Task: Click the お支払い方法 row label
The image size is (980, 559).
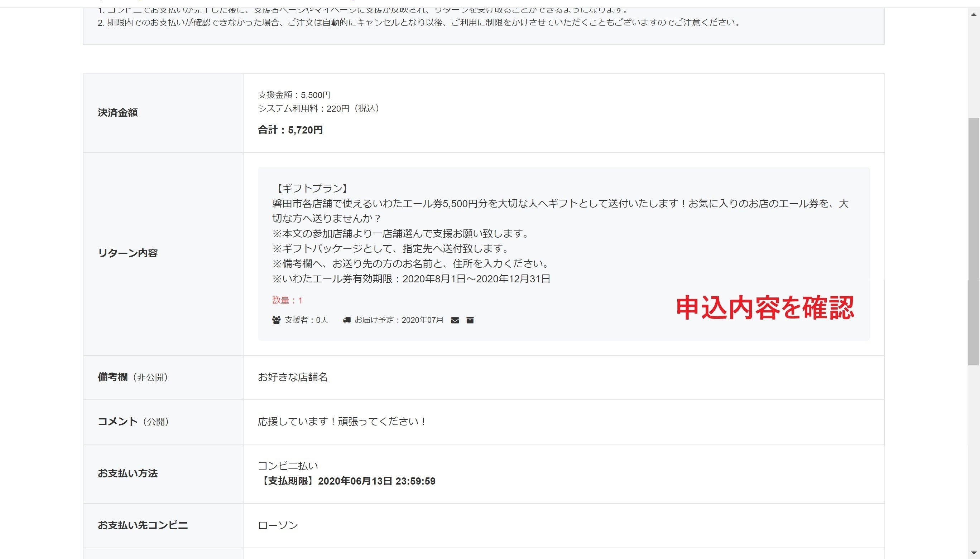Action: coord(128,473)
